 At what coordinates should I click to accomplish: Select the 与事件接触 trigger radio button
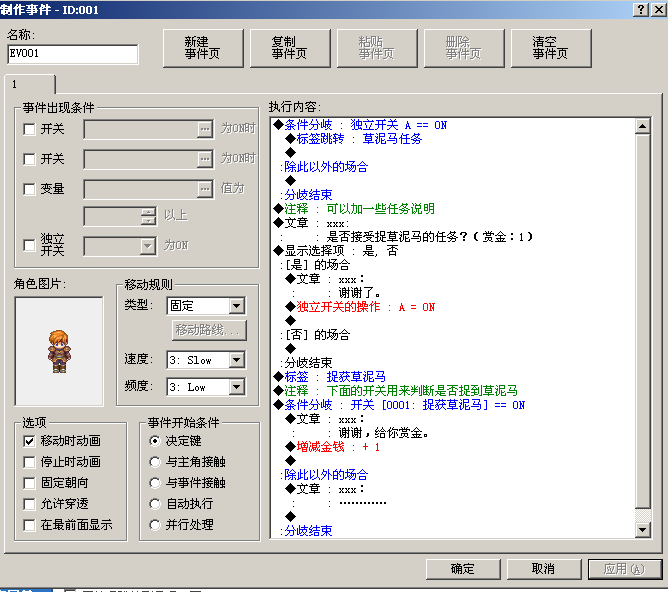155,483
